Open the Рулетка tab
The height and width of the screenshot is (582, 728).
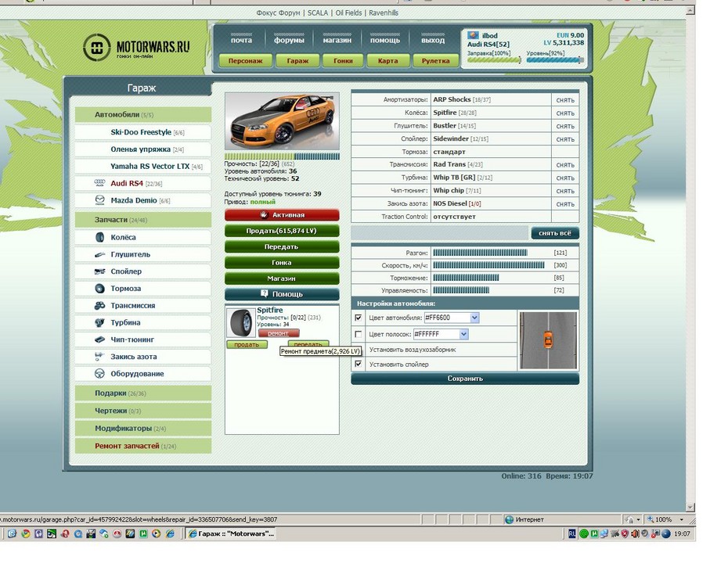tap(435, 61)
